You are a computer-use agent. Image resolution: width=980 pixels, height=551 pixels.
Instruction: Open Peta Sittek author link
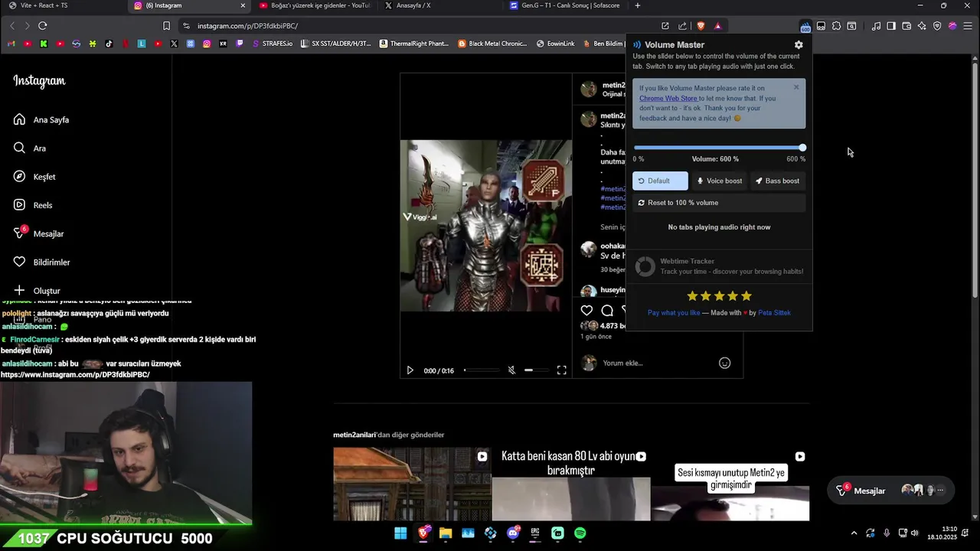[x=774, y=312]
